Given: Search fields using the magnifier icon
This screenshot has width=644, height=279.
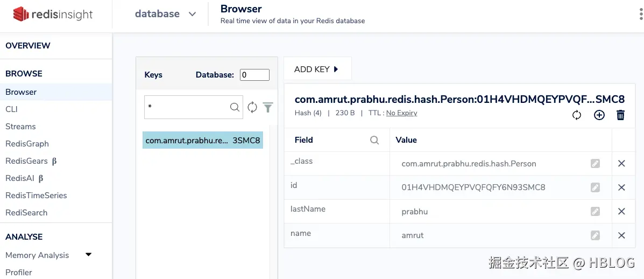Looking at the screenshot, I should 374,140.
